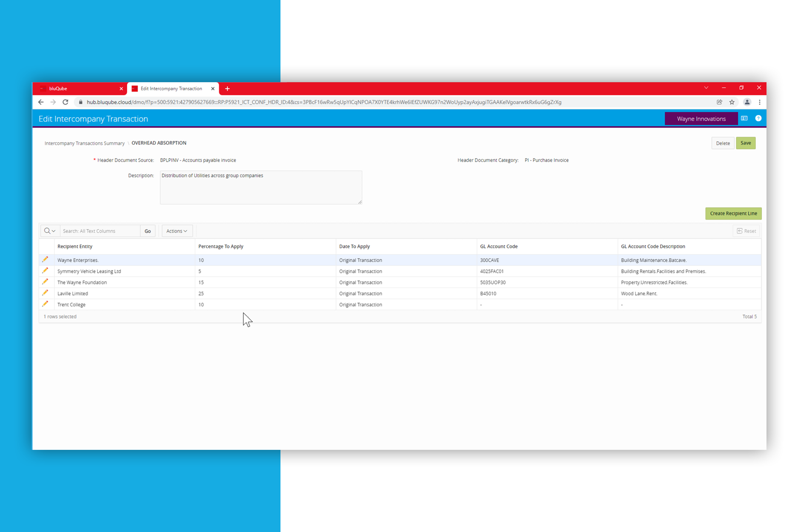Expand the Actions dropdown menu
The height and width of the screenshot is (532, 798).
point(177,231)
